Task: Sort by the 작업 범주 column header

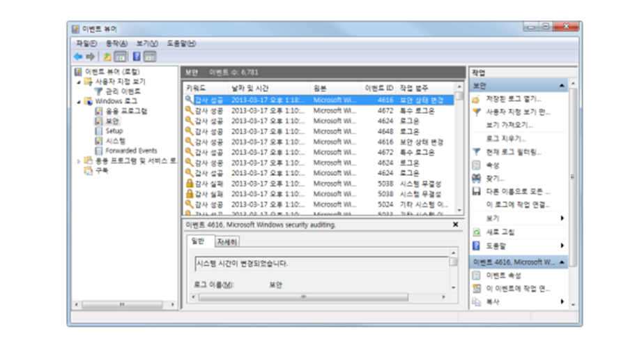Action: point(425,88)
